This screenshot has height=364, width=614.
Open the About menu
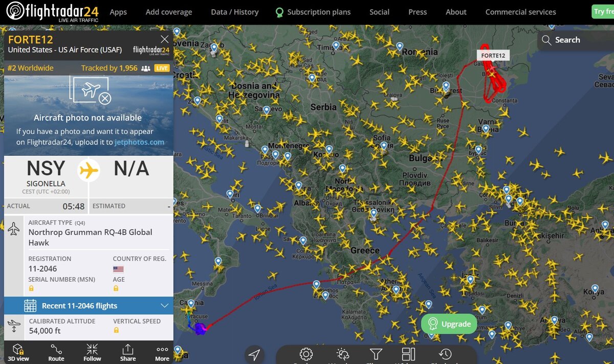pyautogui.click(x=456, y=12)
